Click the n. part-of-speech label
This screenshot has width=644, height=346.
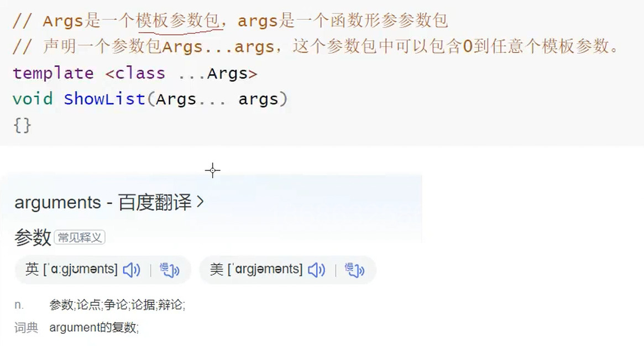coord(19,305)
